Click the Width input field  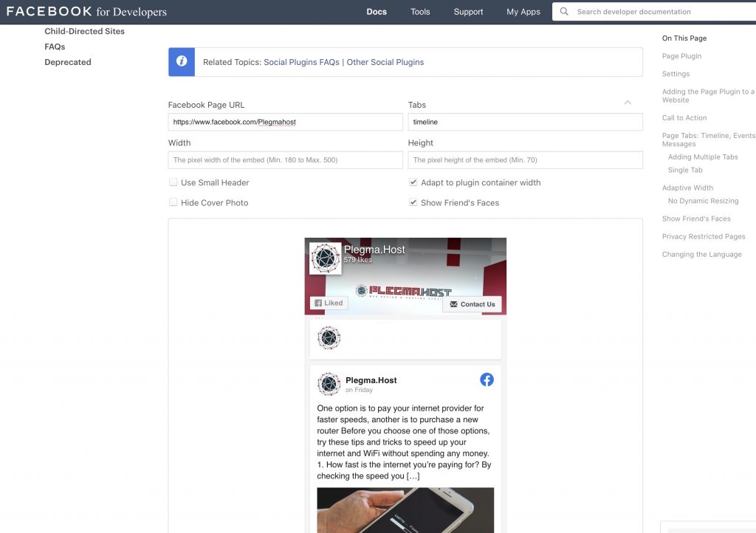pyautogui.click(x=286, y=160)
